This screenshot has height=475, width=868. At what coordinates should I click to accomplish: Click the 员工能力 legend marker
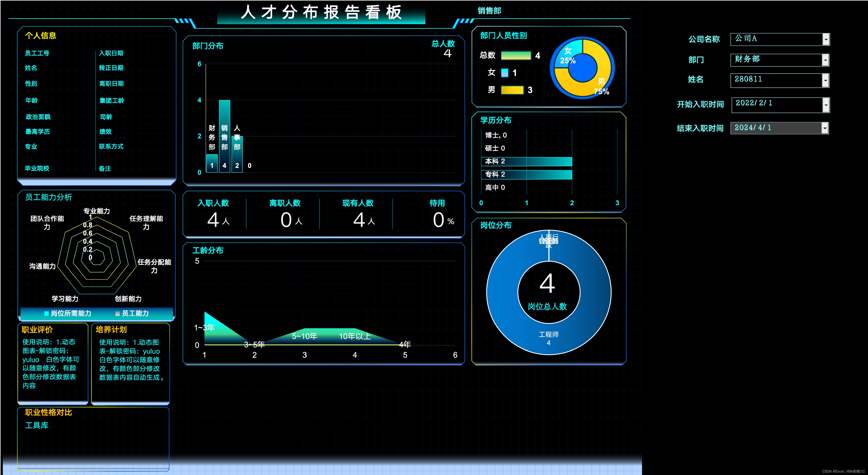coord(118,314)
